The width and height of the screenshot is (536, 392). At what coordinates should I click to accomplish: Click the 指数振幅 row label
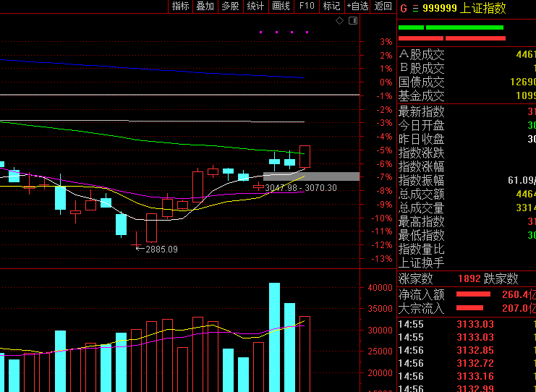pyautogui.click(x=422, y=180)
